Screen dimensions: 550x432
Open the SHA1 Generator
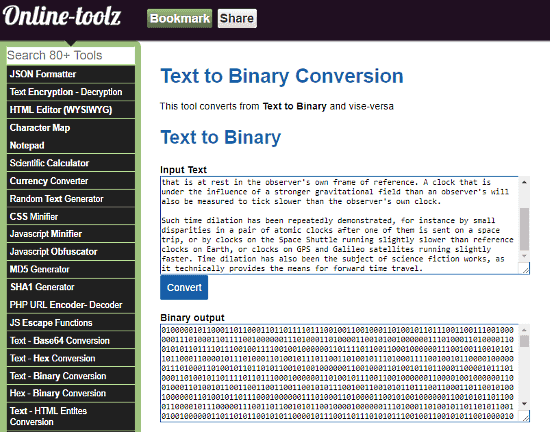(71, 287)
